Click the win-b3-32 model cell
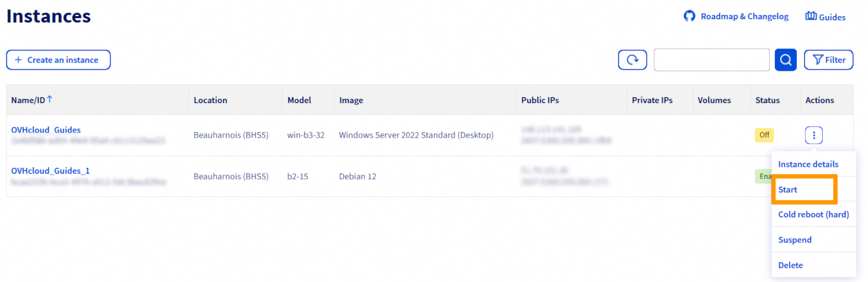Image resolution: width=868 pixels, height=282 pixels. pos(306,135)
